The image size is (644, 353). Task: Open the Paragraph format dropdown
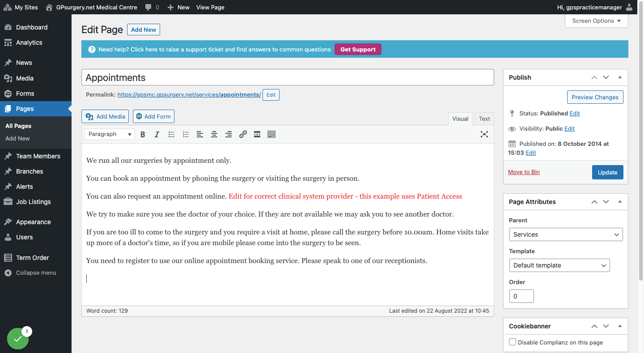click(x=109, y=134)
